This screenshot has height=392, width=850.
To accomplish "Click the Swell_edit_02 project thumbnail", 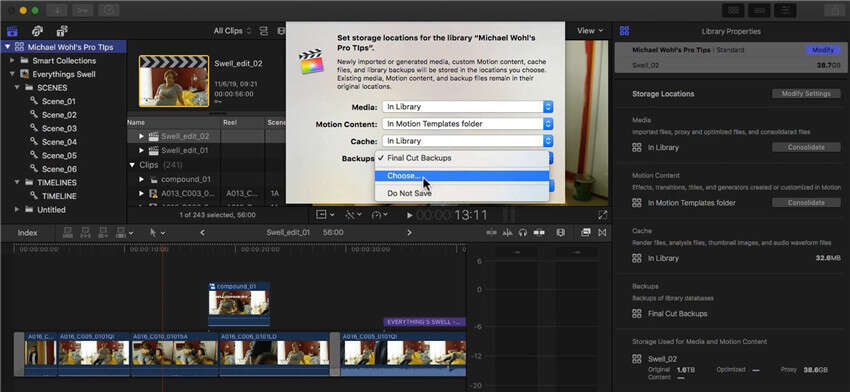I will [x=173, y=81].
